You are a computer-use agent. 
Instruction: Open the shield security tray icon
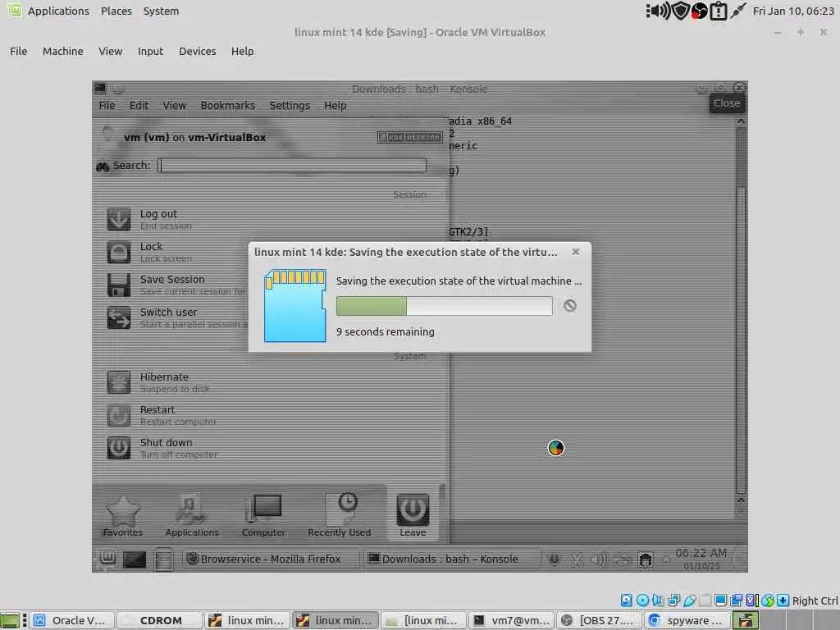pyautogui.click(x=680, y=11)
